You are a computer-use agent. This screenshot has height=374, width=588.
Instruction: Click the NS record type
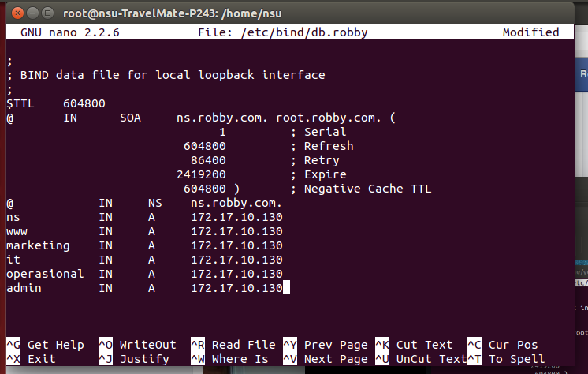tap(154, 203)
